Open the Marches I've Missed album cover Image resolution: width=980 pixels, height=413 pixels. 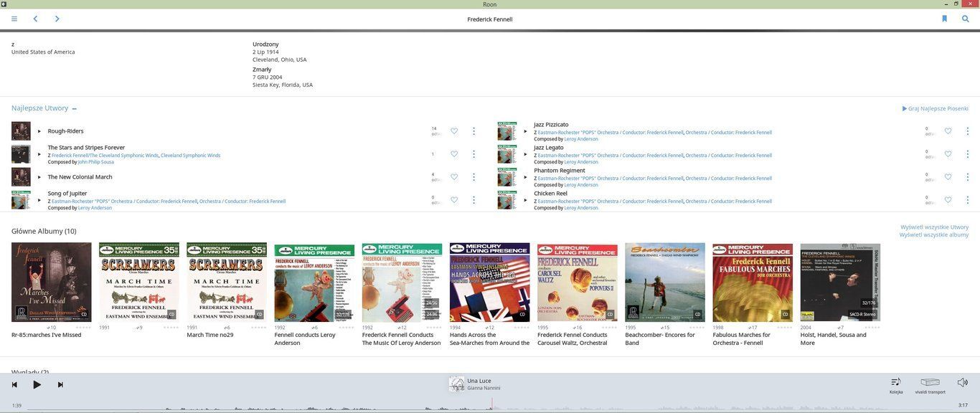[x=52, y=283]
